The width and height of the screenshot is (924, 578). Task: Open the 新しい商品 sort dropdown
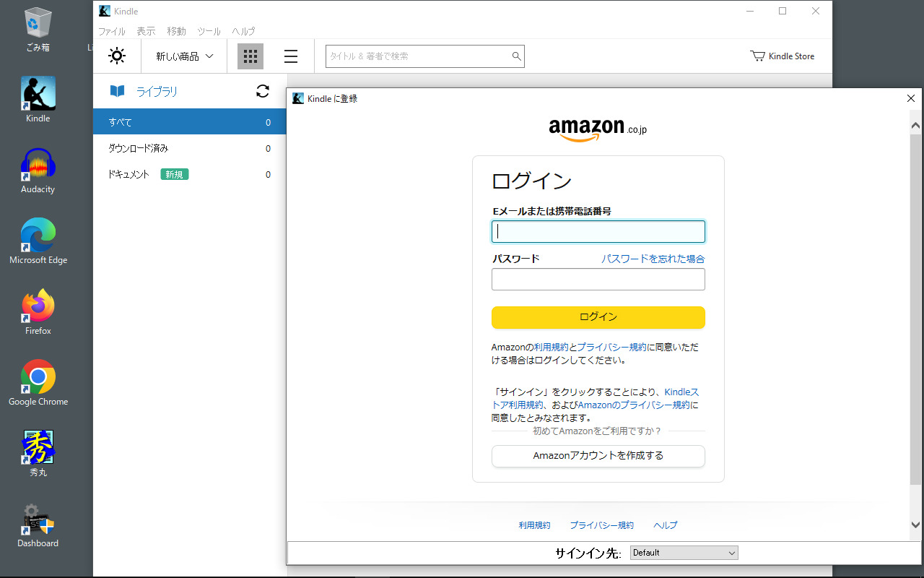point(185,56)
